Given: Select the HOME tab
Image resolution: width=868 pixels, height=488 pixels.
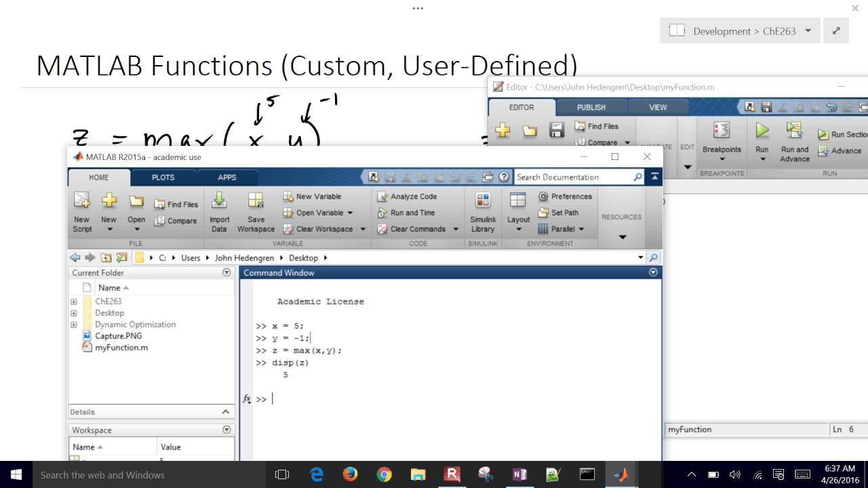Looking at the screenshot, I should pyautogui.click(x=99, y=178).
